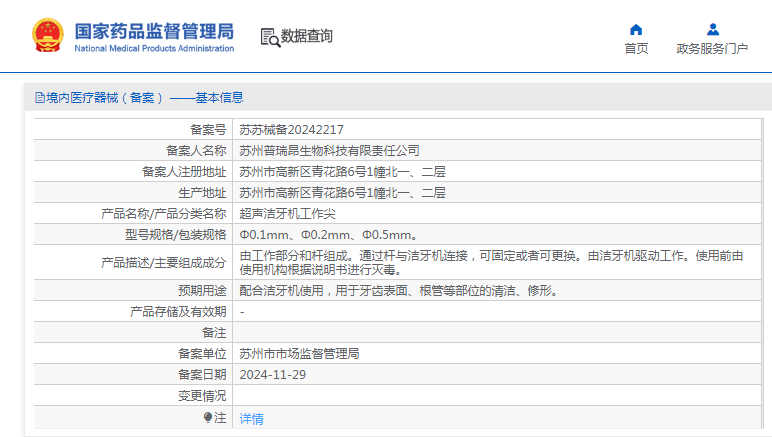The image size is (772, 437).
Task: Click 产品存储及有效期 row label
Action: coord(178,312)
